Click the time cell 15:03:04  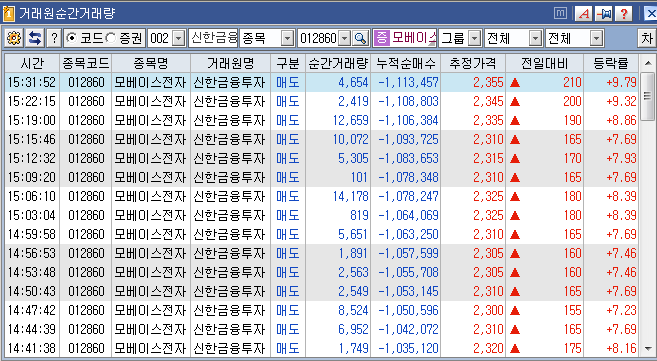point(32,215)
